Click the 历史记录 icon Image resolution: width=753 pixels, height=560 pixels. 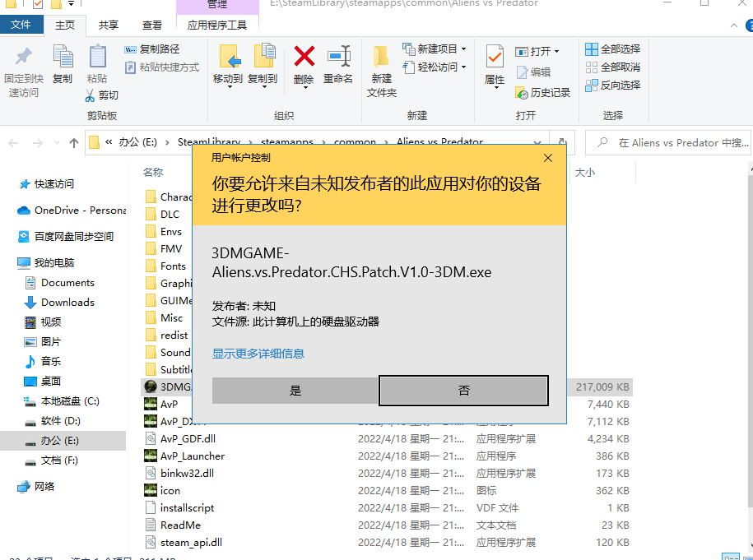tap(522, 93)
